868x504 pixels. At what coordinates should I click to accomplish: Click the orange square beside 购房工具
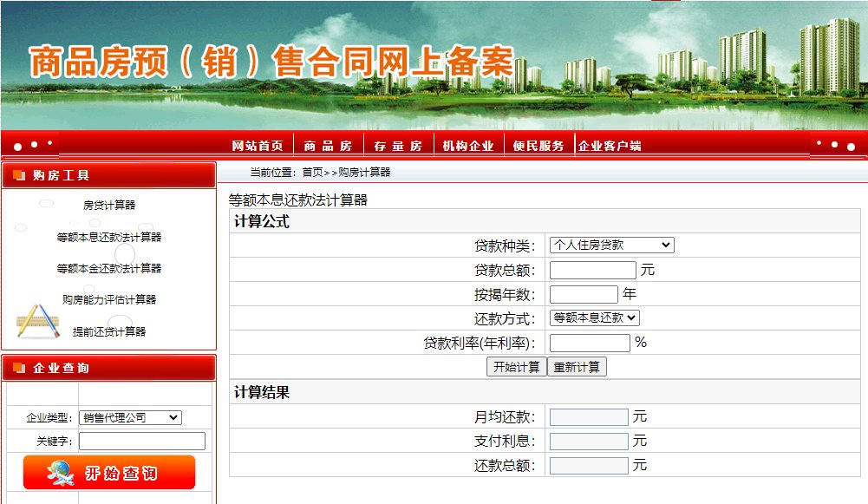pyautogui.click(x=19, y=175)
